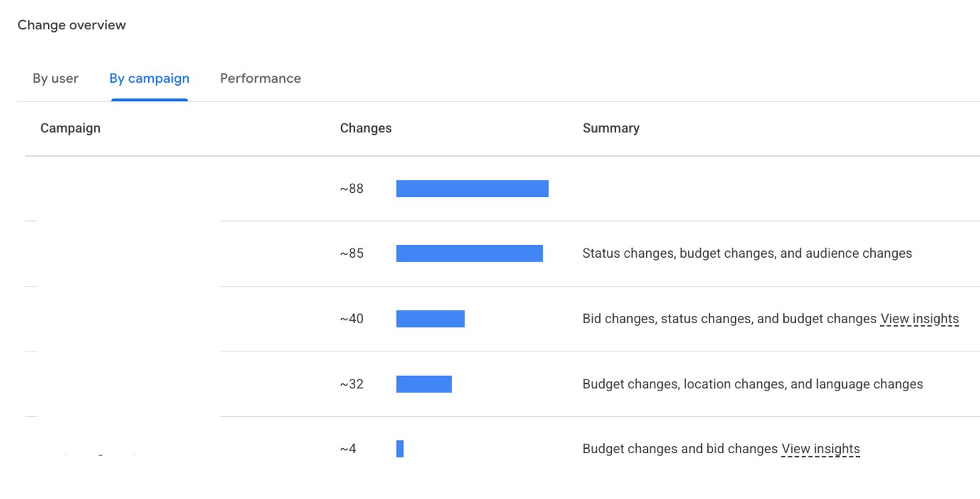
Task: Click the ~4 change count
Action: pos(348,449)
